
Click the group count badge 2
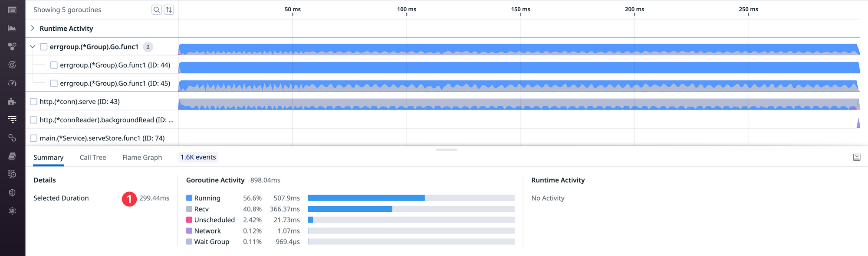point(148,47)
